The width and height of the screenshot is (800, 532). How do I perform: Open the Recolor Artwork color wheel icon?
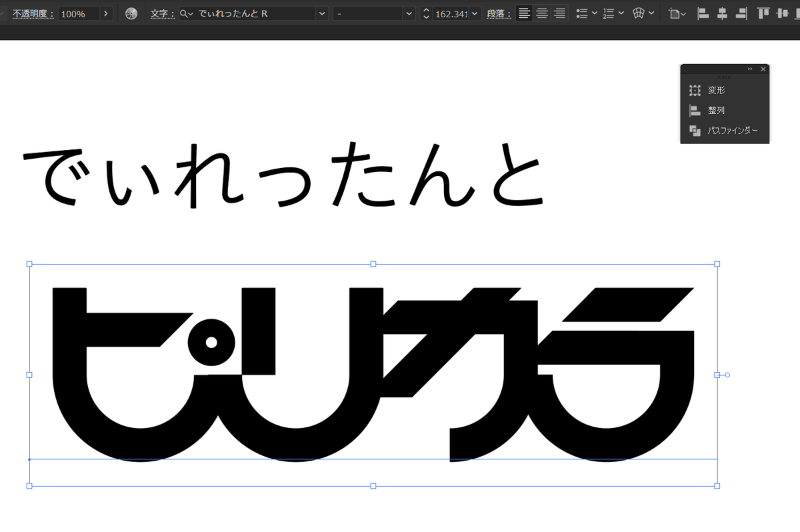click(x=131, y=13)
